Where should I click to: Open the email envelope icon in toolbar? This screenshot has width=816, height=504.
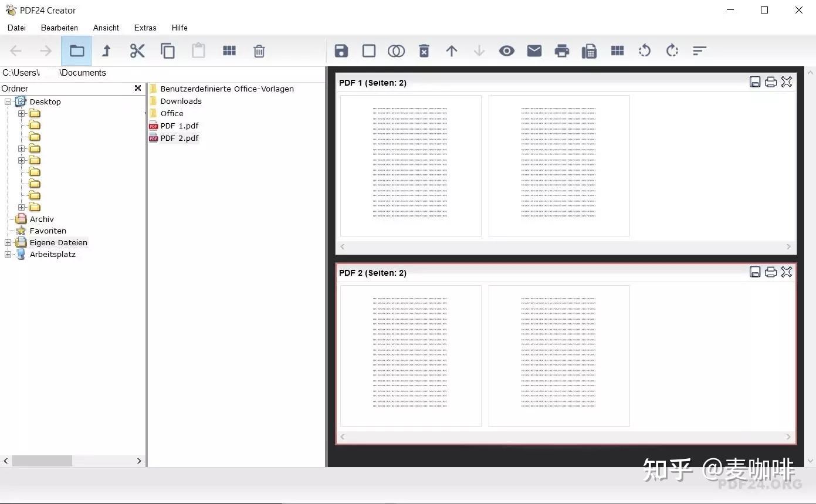[534, 51]
